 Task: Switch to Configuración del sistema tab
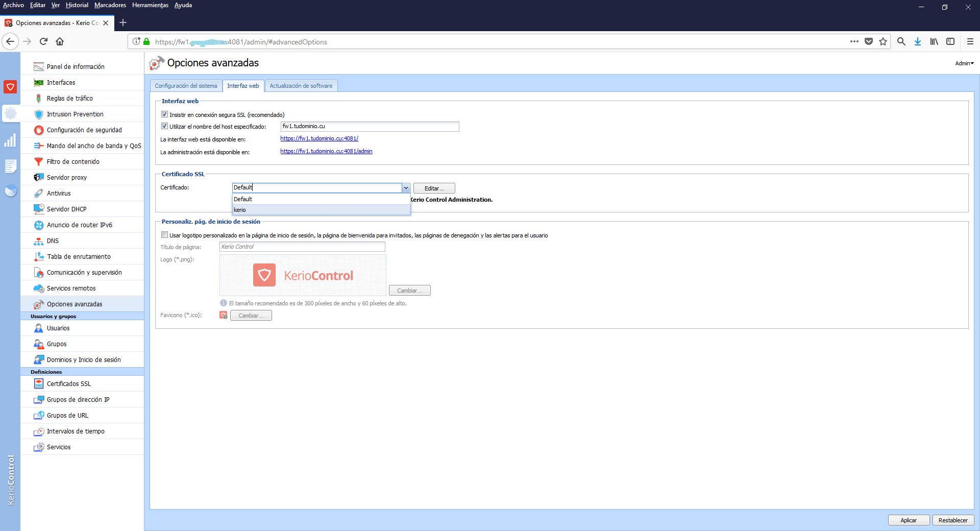coord(186,86)
